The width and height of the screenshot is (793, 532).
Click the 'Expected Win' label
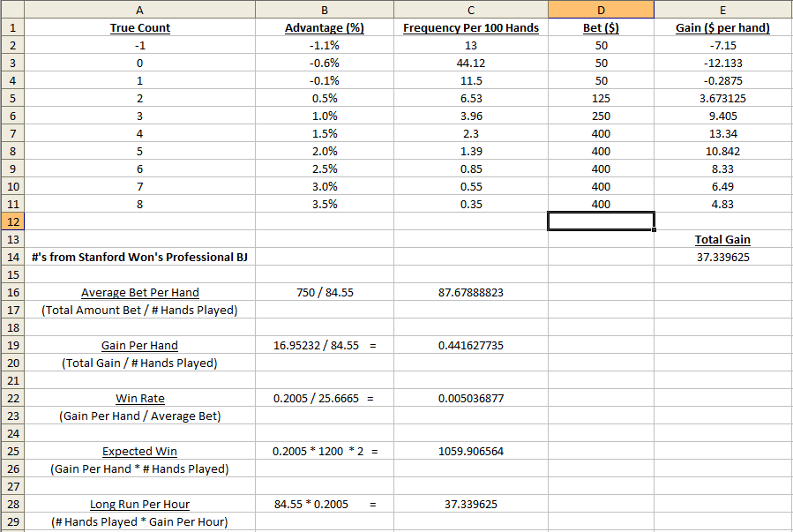pos(139,451)
